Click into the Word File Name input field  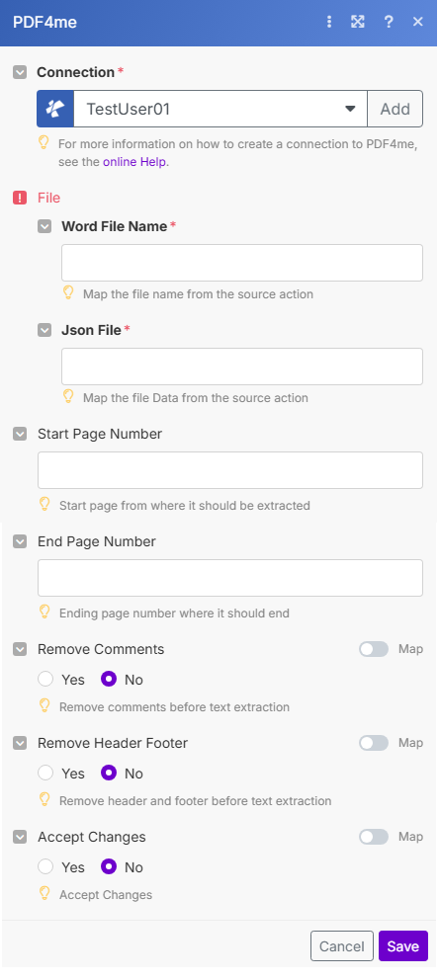point(242,263)
